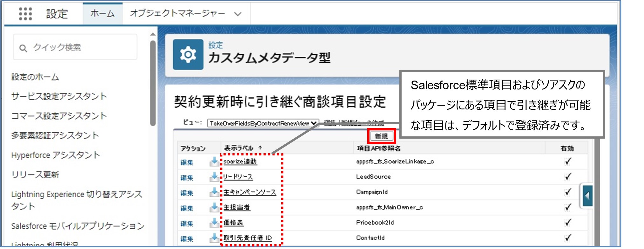Open the 価格表 record link
644x249 pixels.
233,222
